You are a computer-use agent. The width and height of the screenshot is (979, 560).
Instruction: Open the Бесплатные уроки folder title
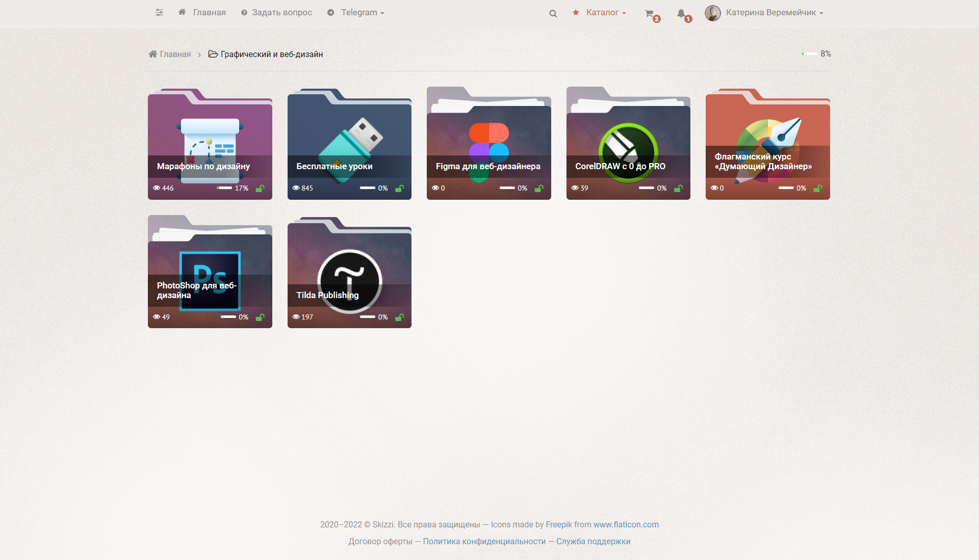tap(334, 167)
